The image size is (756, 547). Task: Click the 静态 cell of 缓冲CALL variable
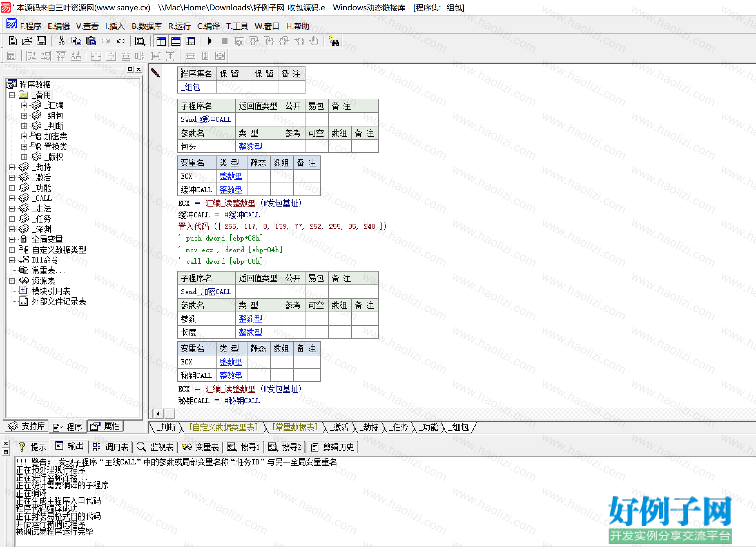click(x=258, y=189)
